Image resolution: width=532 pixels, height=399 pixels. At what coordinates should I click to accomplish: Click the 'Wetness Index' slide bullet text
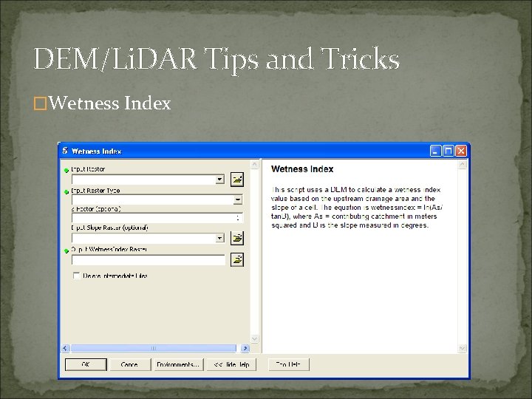[x=109, y=103]
